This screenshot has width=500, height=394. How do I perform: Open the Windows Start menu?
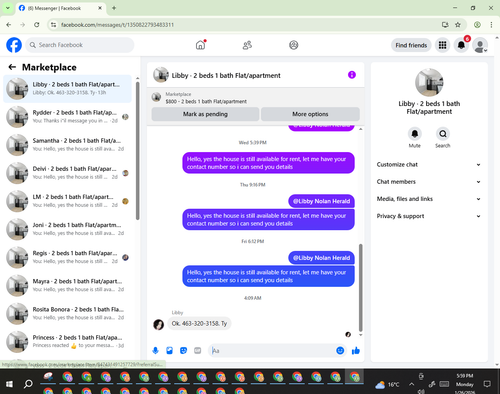pos(9,384)
